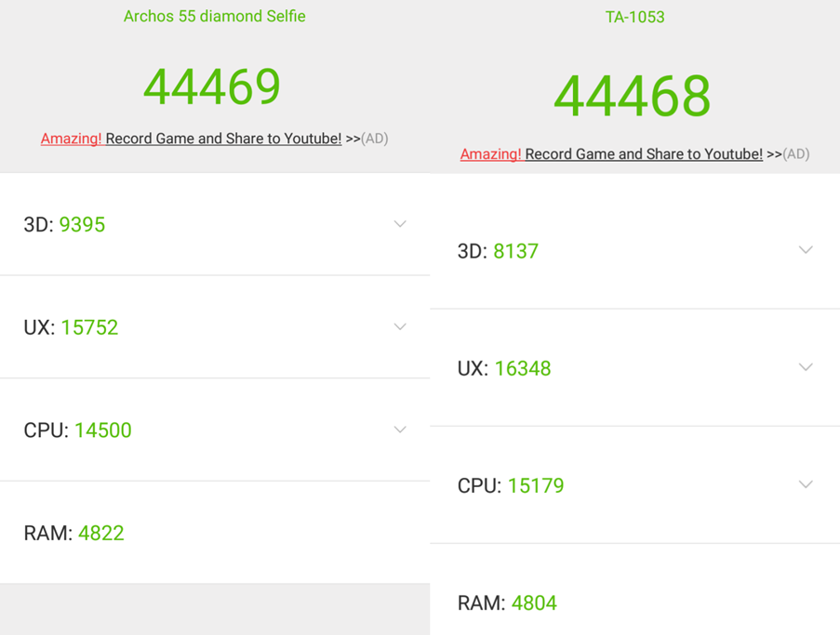Expand the 3D chevron beside score 9395
The width and height of the screenshot is (840, 635).
(x=400, y=224)
